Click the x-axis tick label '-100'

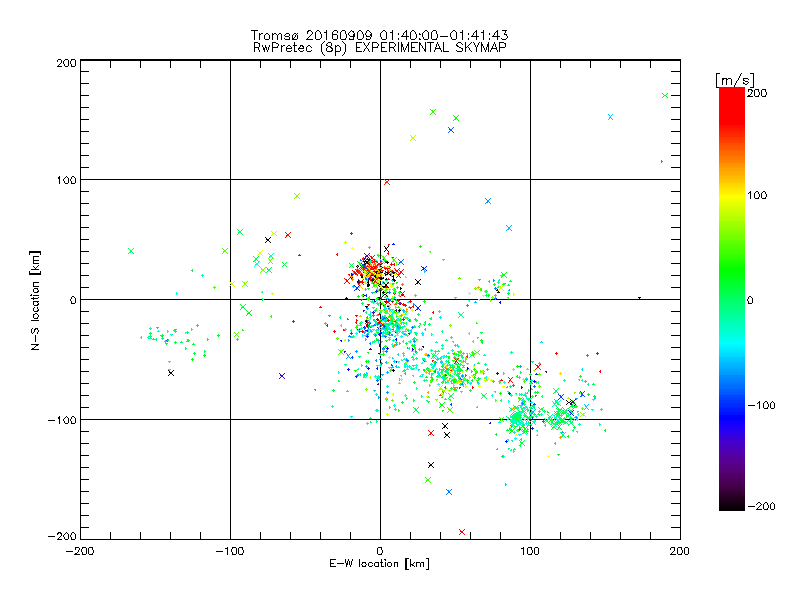(x=230, y=551)
